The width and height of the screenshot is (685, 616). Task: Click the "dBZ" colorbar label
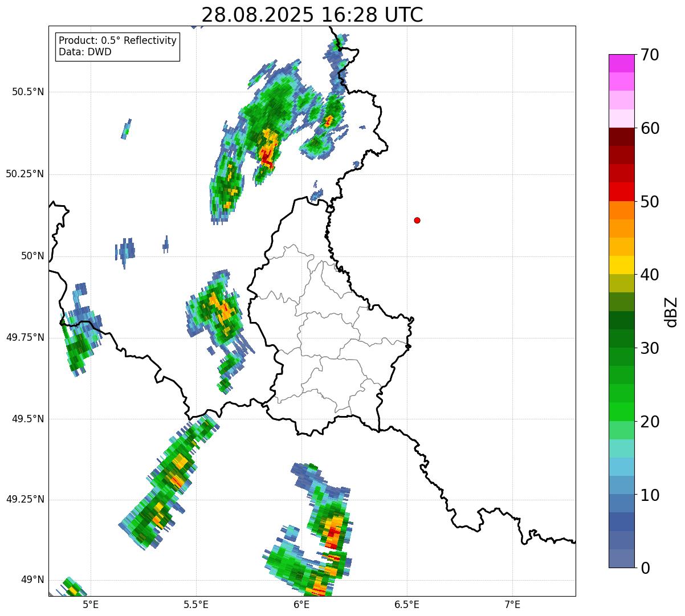672,311
